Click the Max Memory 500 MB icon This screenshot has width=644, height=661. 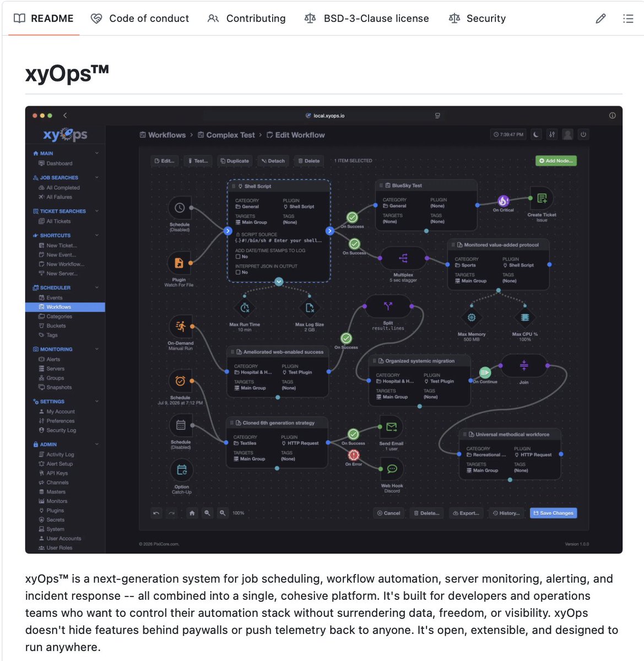click(x=472, y=318)
